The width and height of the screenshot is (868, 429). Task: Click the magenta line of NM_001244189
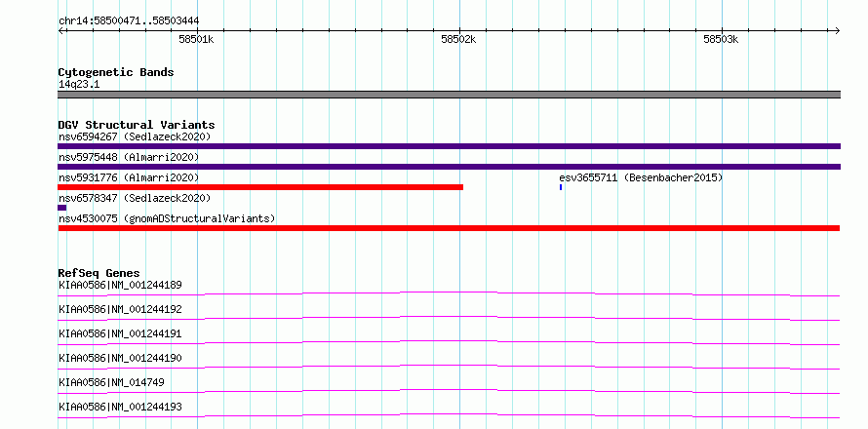coord(449,293)
